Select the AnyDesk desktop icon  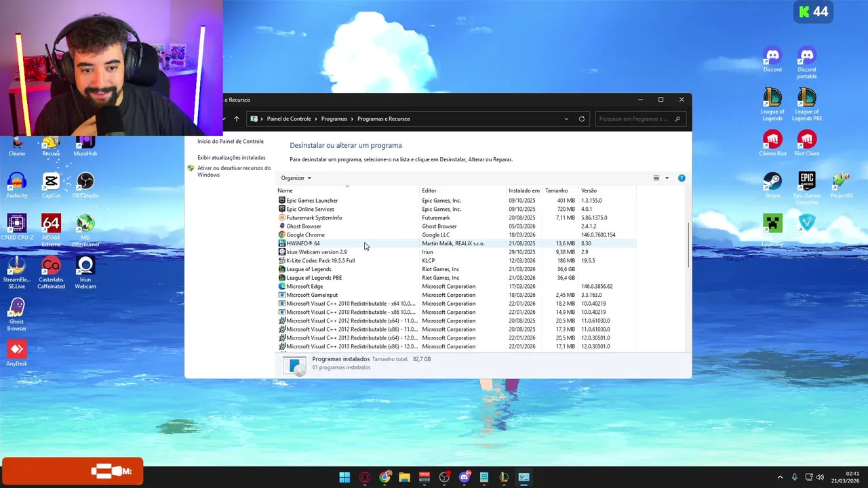pyautogui.click(x=17, y=354)
